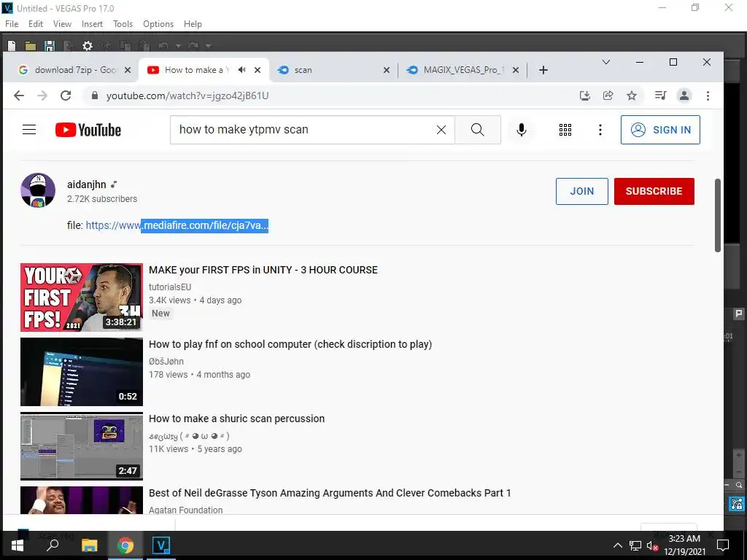Bookmark this page with the star icon

[x=632, y=96]
